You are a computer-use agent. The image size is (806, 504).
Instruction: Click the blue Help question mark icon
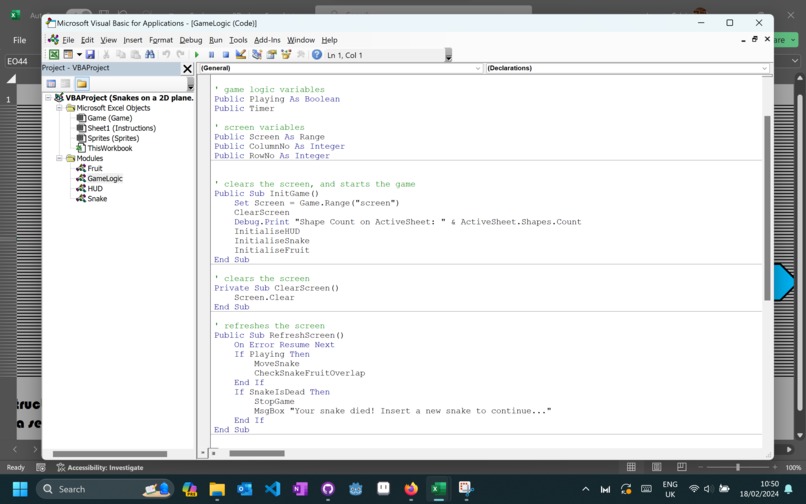pos(317,55)
